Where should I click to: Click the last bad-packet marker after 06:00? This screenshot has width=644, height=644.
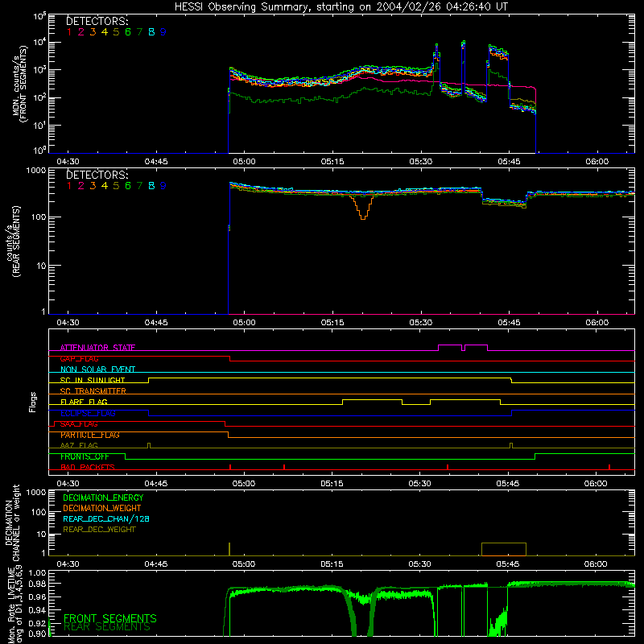[609, 467]
